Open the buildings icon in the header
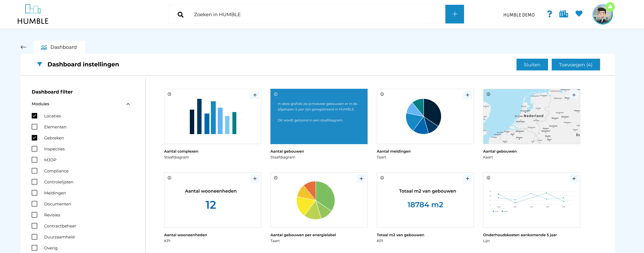This screenshot has width=644, height=253. point(564,14)
